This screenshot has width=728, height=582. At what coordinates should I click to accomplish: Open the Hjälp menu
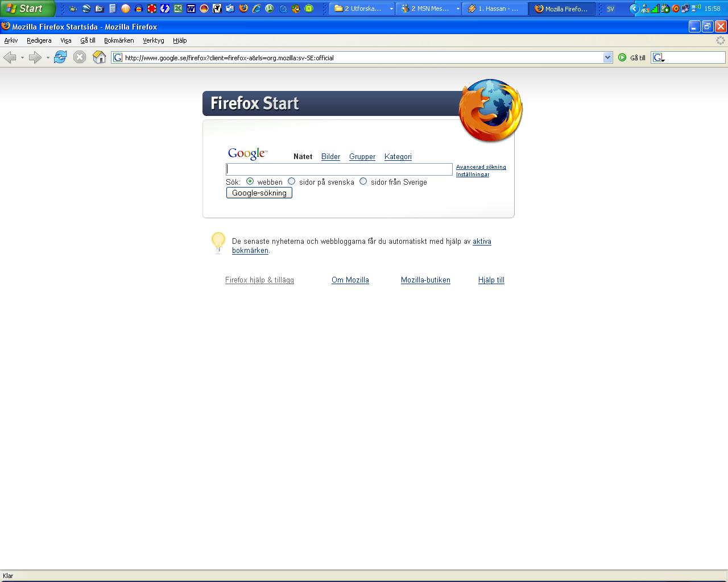pos(180,40)
